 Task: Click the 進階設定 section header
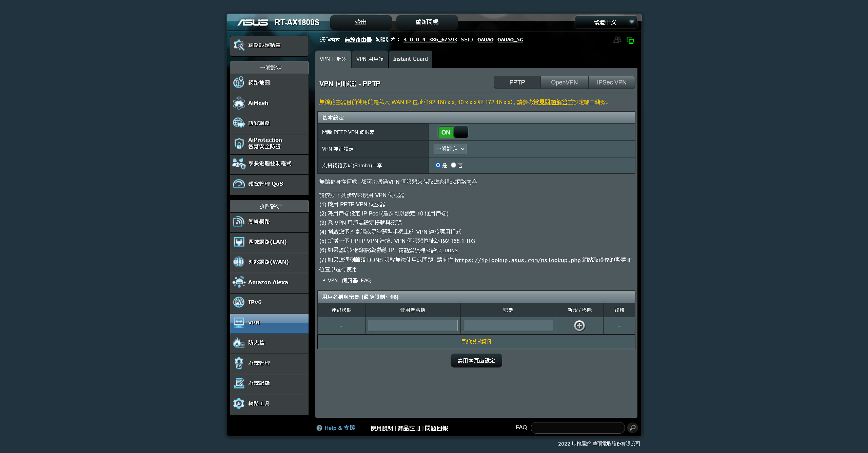269,207
